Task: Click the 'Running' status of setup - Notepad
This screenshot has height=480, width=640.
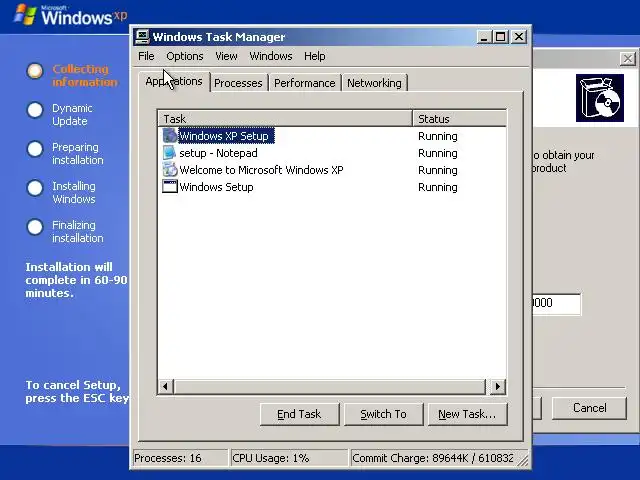Action: tap(438, 153)
